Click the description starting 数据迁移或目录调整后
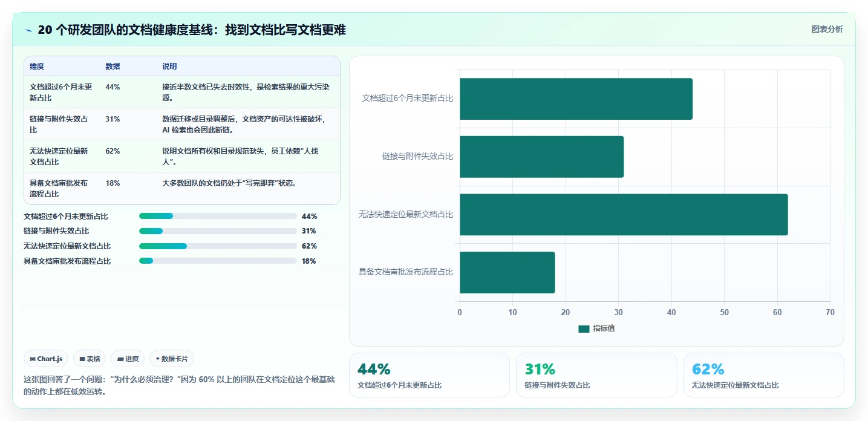 (x=244, y=125)
